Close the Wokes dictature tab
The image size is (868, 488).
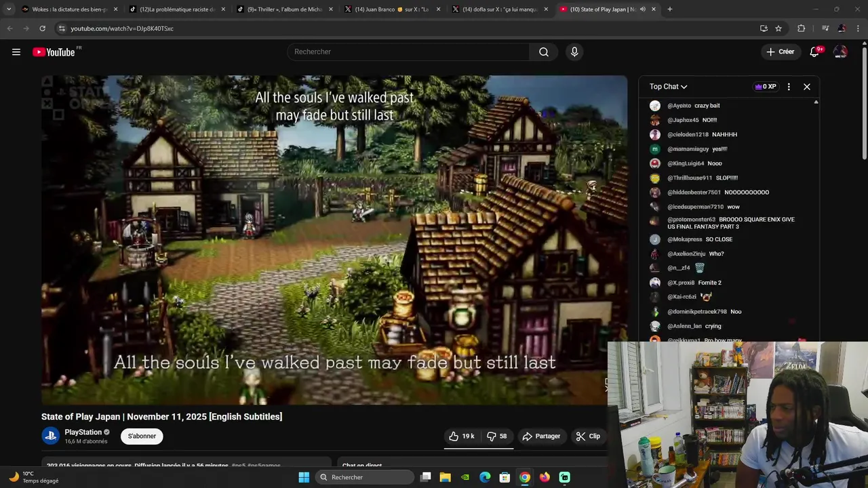click(115, 9)
